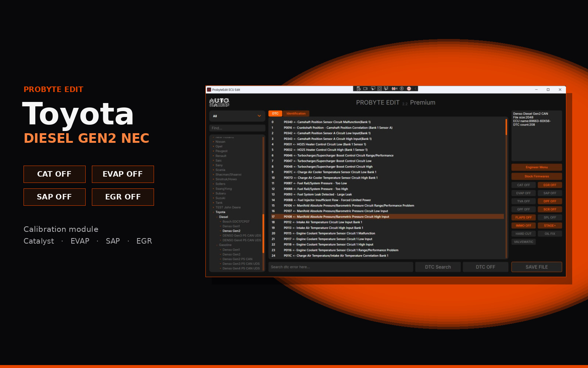Toggle the FLAPS OFF option

tap(523, 217)
